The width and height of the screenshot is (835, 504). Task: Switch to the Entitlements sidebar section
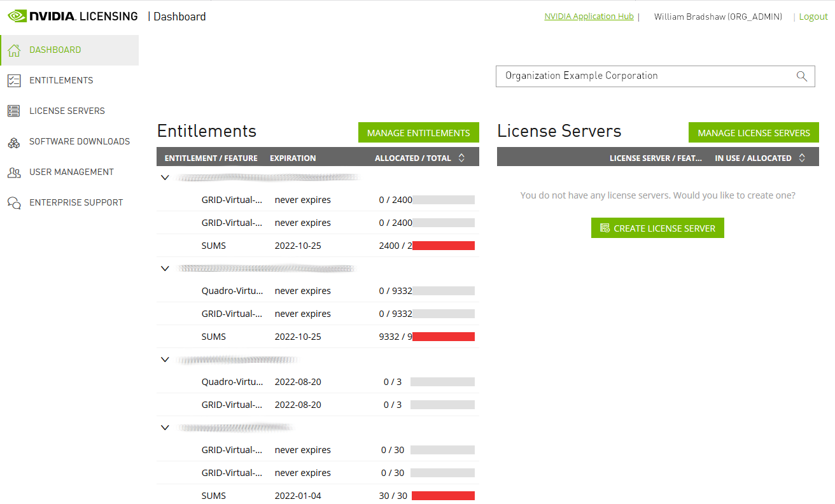(60, 80)
